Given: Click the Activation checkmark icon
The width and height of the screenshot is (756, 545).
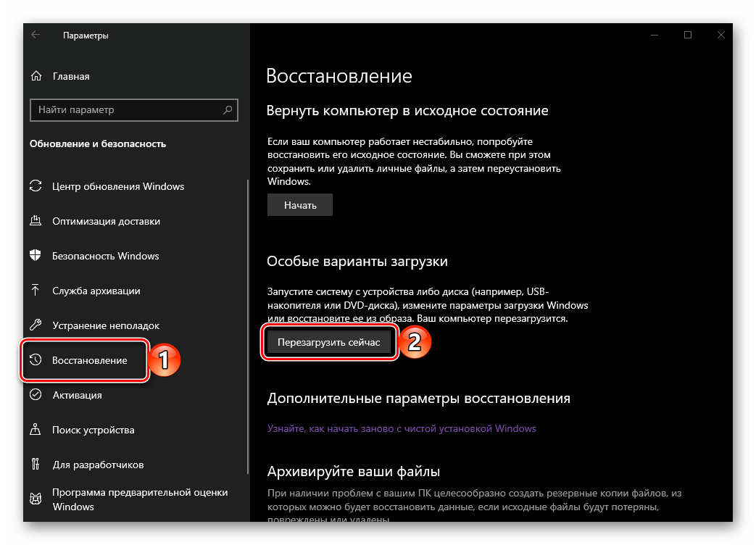Looking at the screenshot, I should coord(36,395).
